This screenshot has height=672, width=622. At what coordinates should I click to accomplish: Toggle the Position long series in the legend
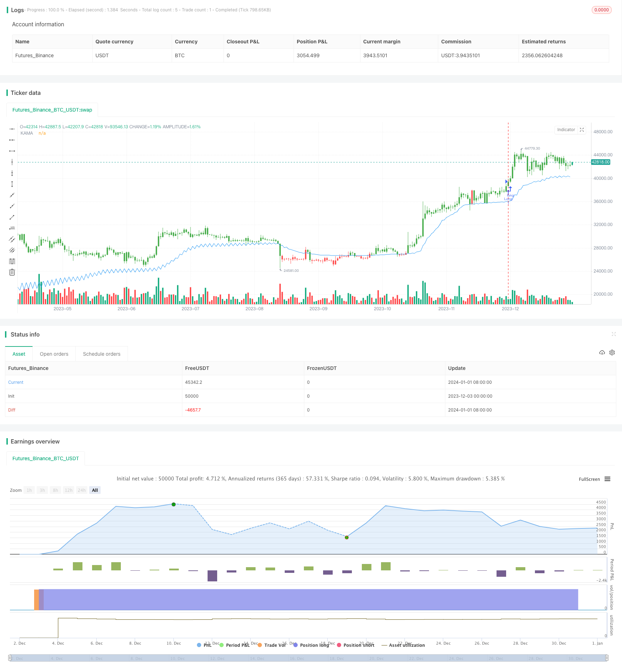pos(311,645)
